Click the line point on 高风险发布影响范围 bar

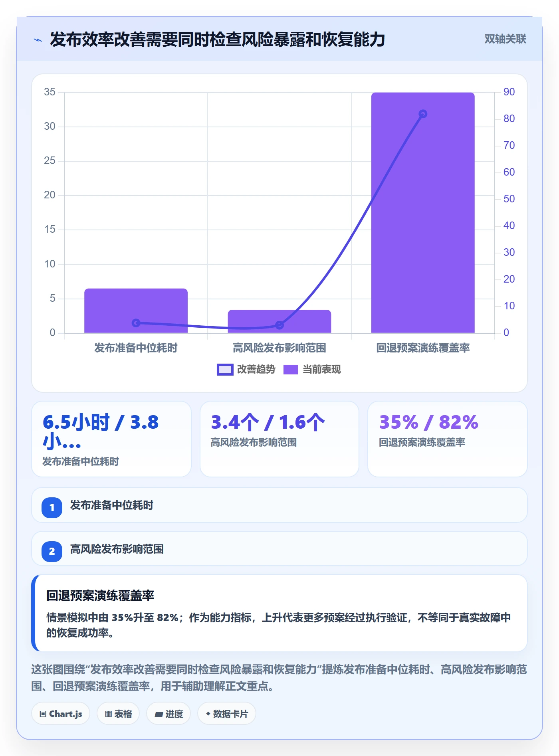(x=279, y=325)
